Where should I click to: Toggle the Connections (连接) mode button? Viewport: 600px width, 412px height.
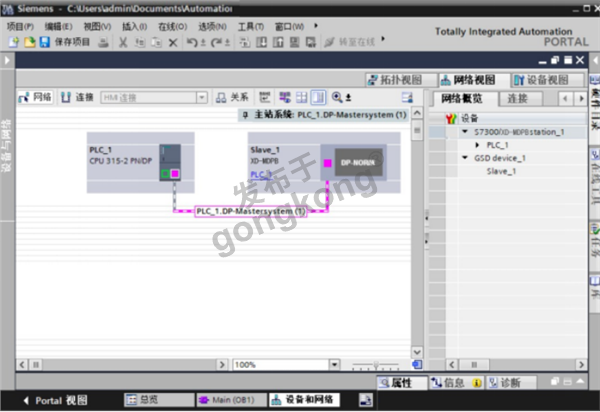click(78, 98)
